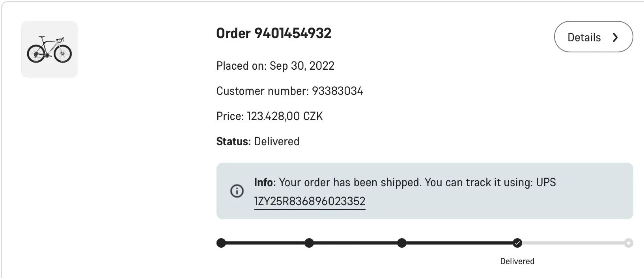Click the bold Status label
Screen dimensions: 644x278
pyautogui.click(x=233, y=141)
